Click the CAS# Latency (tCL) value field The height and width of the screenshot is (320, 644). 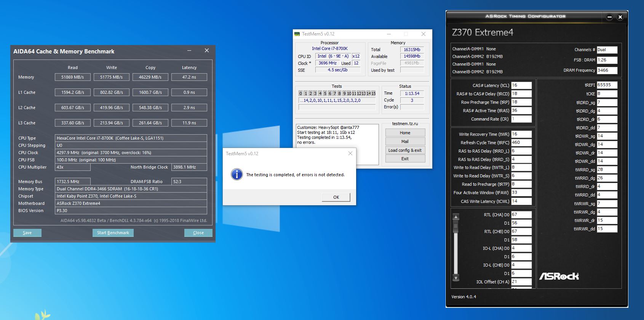[x=521, y=85]
